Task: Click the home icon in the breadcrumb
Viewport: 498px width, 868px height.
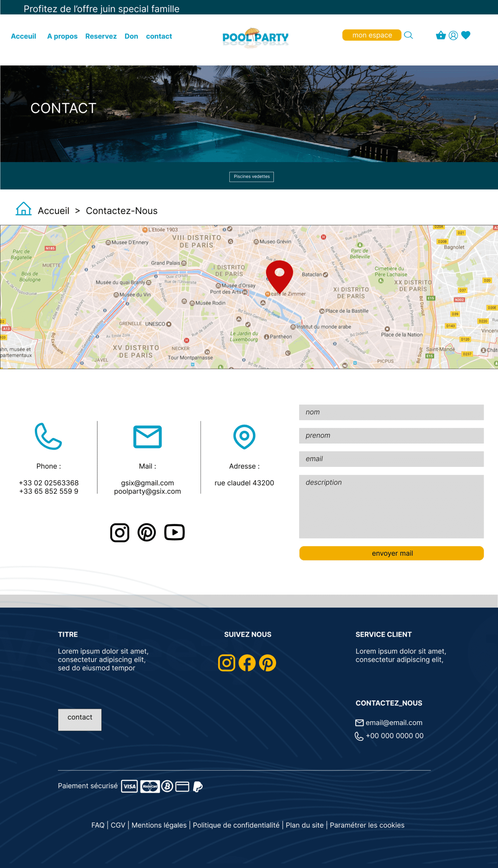Action: [x=23, y=209]
